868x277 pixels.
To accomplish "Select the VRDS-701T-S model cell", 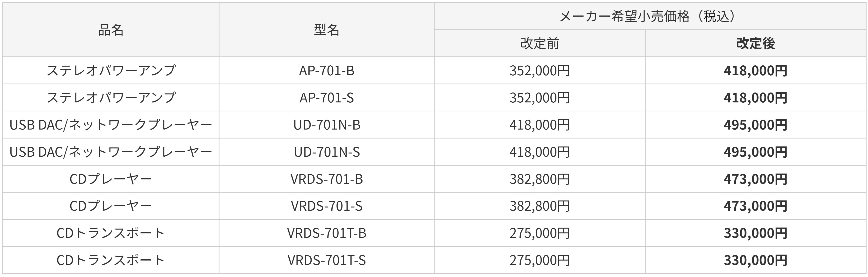I will (327, 260).
